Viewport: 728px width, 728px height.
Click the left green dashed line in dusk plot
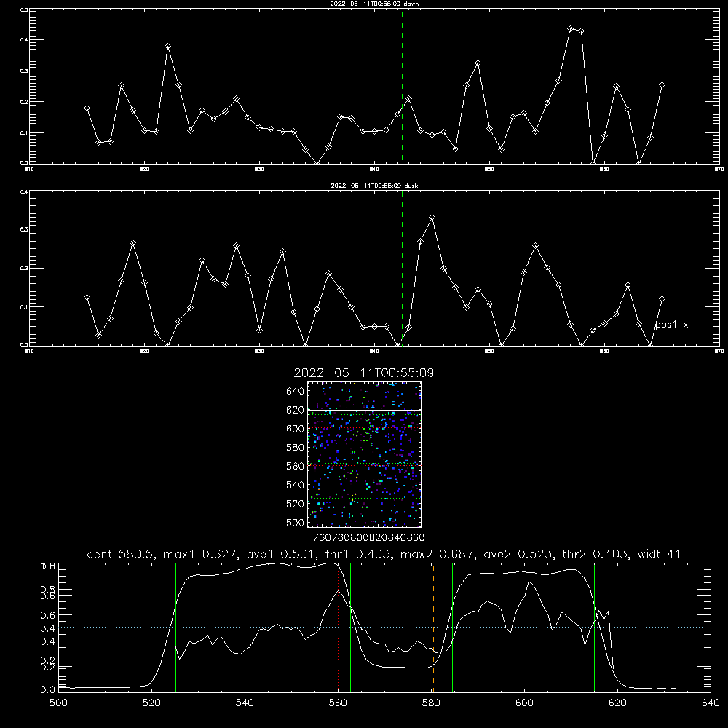(x=232, y=269)
